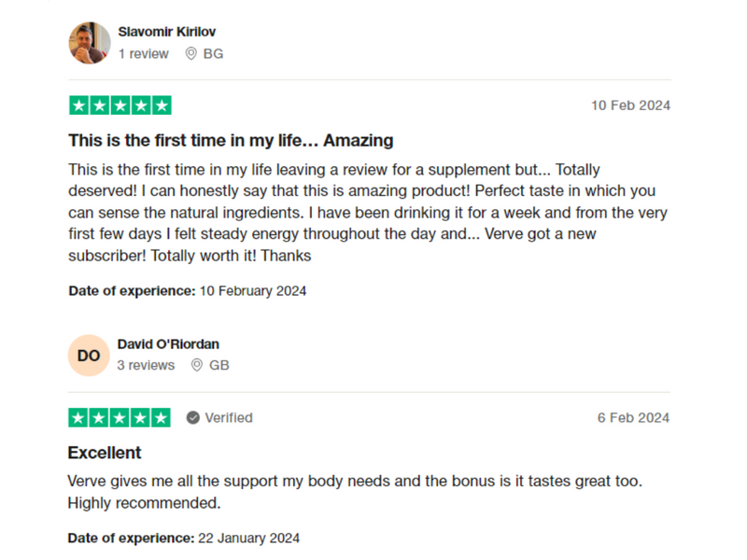Click the last star of David's rating

(161, 418)
